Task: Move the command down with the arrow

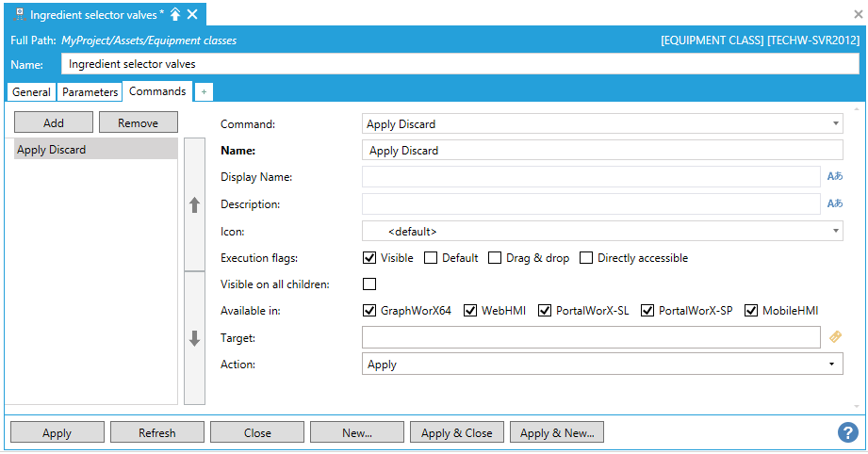Action: pyautogui.click(x=195, y=339)
